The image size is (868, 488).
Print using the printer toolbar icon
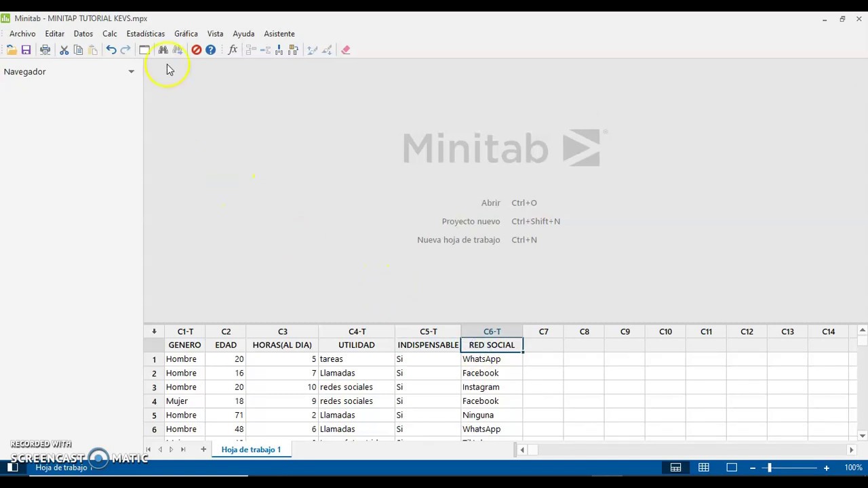pos(45,50)
